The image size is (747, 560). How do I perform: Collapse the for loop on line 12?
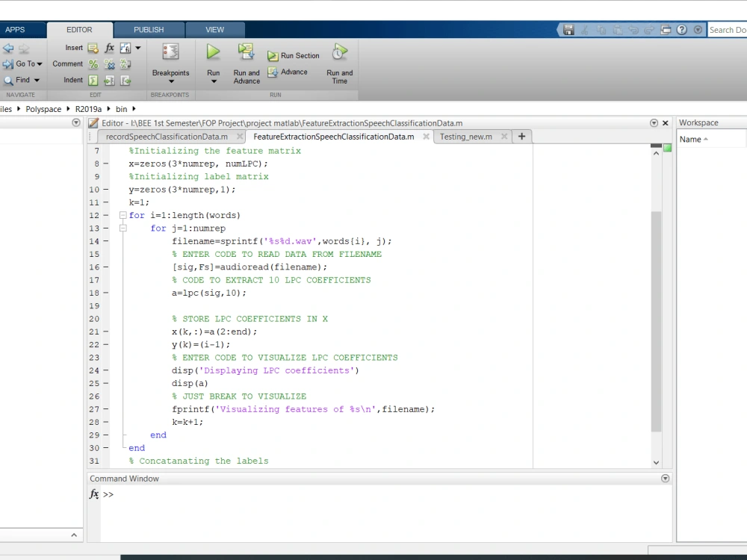pos(123,215)
